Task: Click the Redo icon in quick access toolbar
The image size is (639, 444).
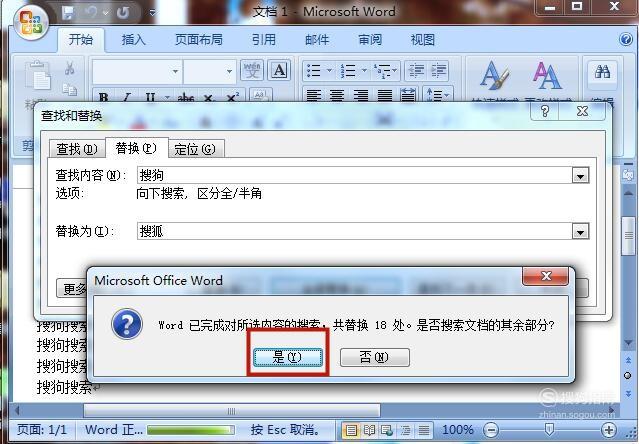Action: pyautogui.click(x=122, y=13)
